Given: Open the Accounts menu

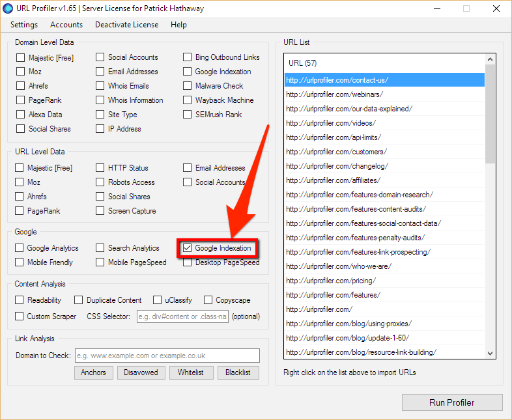Looking at the screenshot, I should pyautogui.click(x=66, y=25).
